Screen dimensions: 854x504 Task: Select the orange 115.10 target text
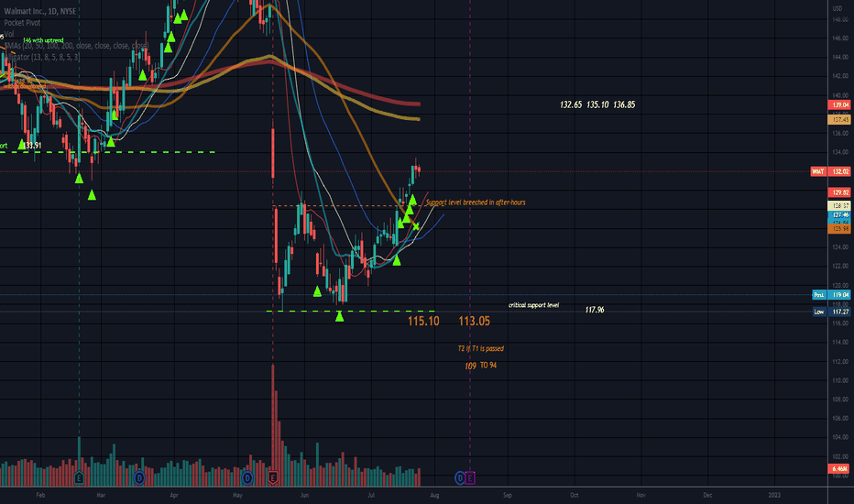click(x=423, y=321)
